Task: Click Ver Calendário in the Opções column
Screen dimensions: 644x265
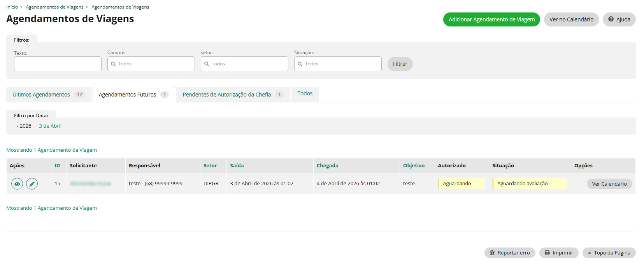Action: click(609, 184)
